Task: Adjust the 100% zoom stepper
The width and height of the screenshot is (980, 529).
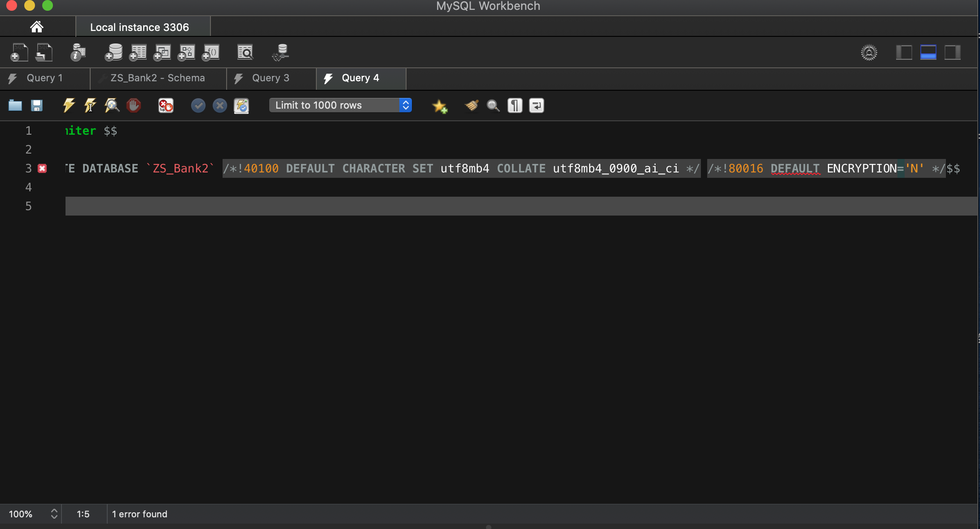Action: point(54,514)
